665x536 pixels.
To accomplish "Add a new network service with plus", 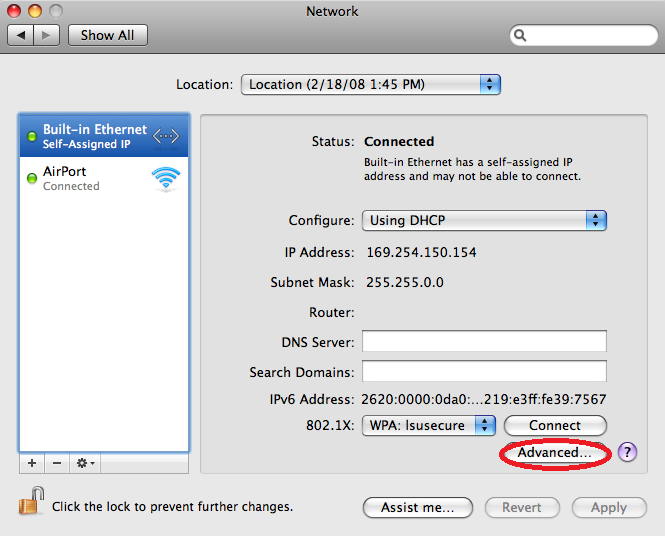I will (x=32, y=463).
